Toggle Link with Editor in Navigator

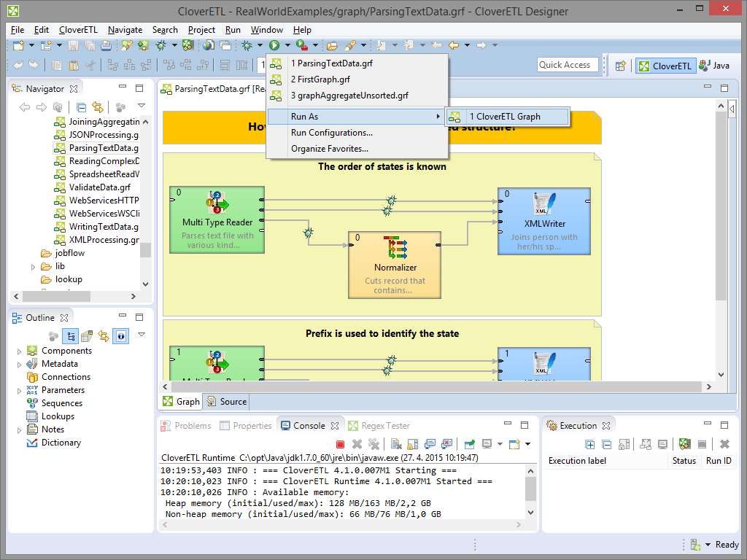[x=97, y=107]
